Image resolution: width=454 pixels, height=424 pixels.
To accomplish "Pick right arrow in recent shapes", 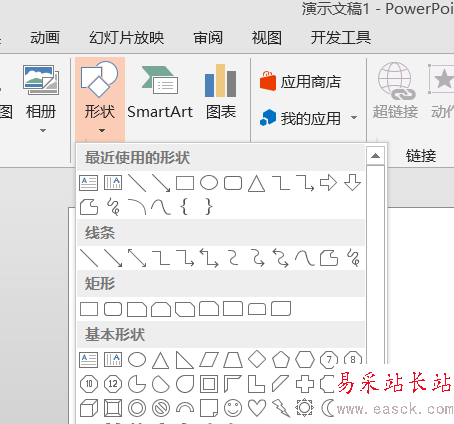I will click(x=328, y=183).
